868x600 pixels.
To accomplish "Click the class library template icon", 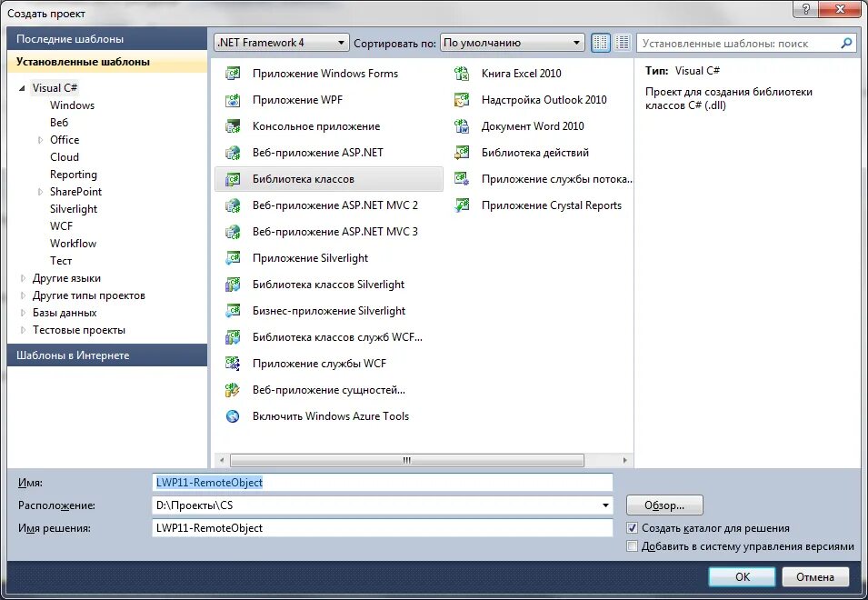I will [x=233, y=179].
